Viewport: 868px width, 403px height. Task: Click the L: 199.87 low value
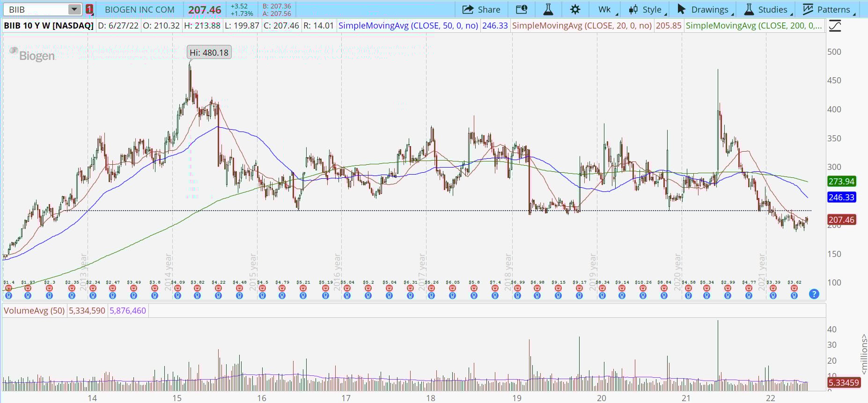pos(242,26)
